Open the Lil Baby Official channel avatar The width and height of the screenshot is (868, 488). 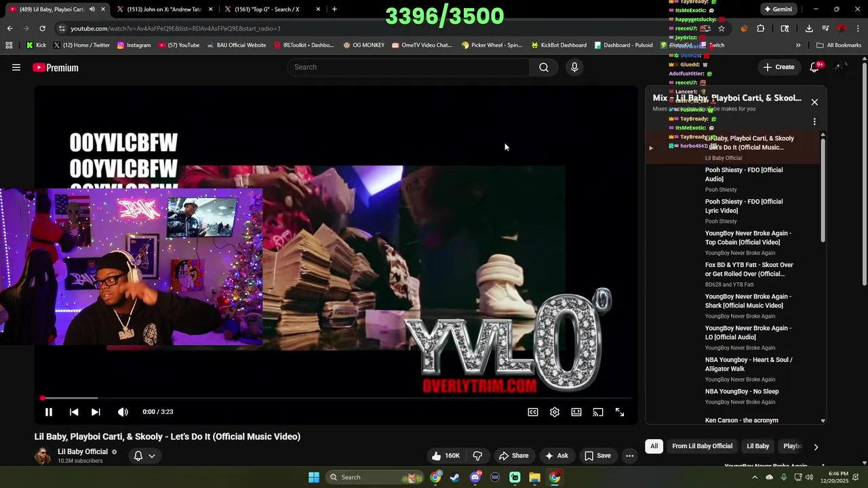[43, 455]
